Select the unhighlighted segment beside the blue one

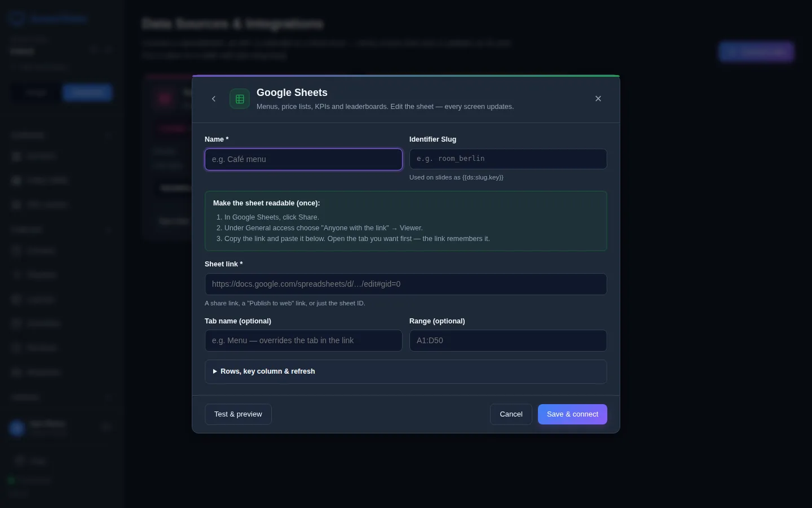[37, 93]
